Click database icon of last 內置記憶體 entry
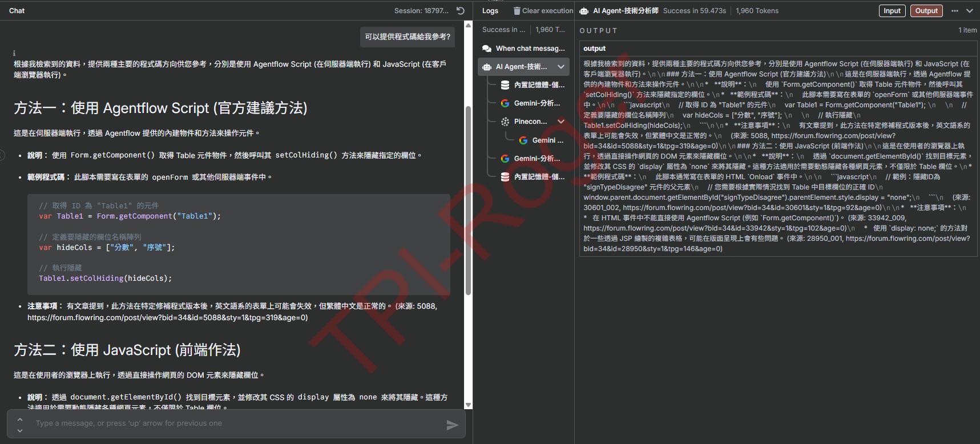The image size is (980, 444). pos(505,177)
